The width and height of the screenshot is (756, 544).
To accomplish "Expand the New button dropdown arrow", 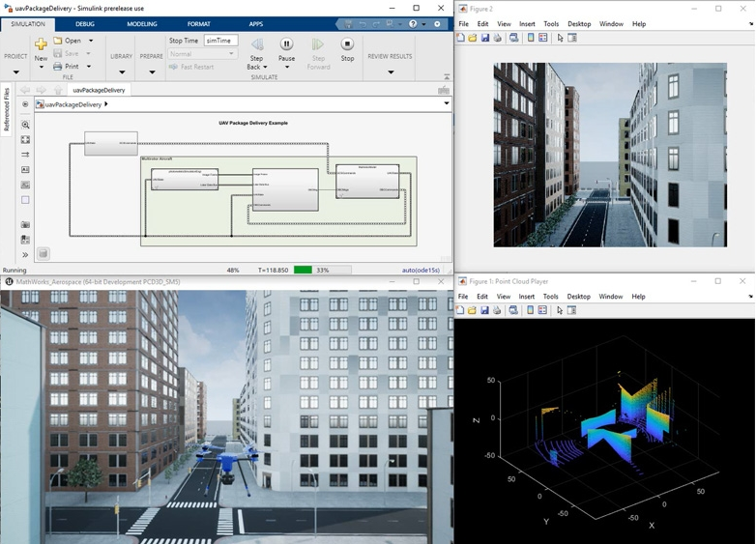I will (x=41, y=67).
